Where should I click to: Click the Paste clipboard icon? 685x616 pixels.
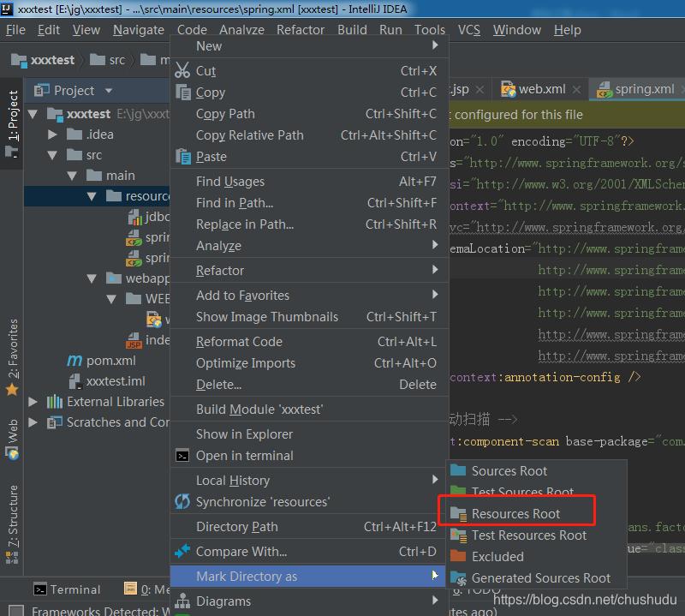(x=183, y=157)
